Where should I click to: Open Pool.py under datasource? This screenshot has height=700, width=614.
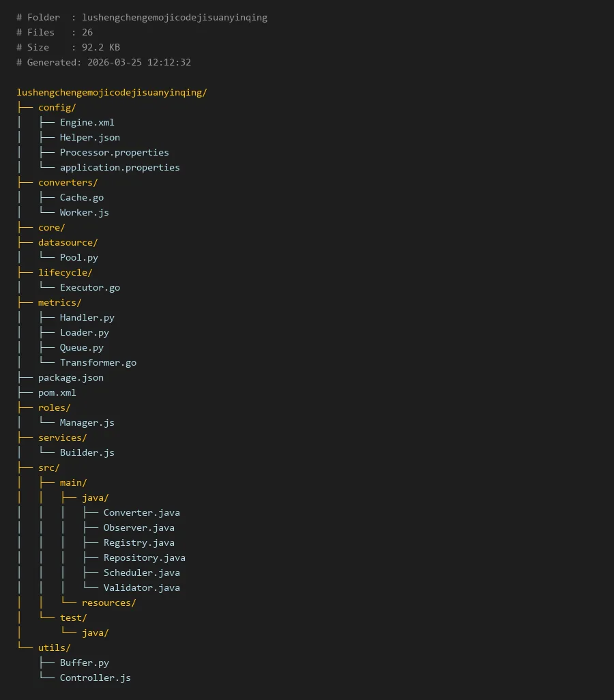tap(78, 257)
